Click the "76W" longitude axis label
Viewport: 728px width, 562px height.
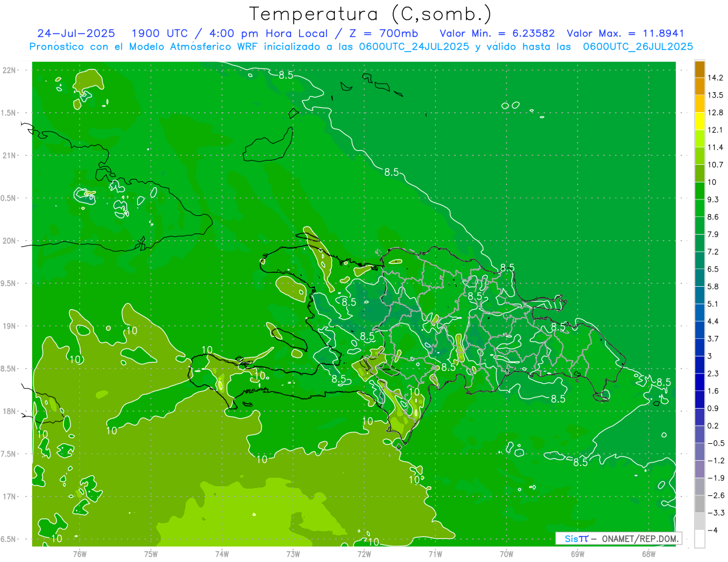79,554
